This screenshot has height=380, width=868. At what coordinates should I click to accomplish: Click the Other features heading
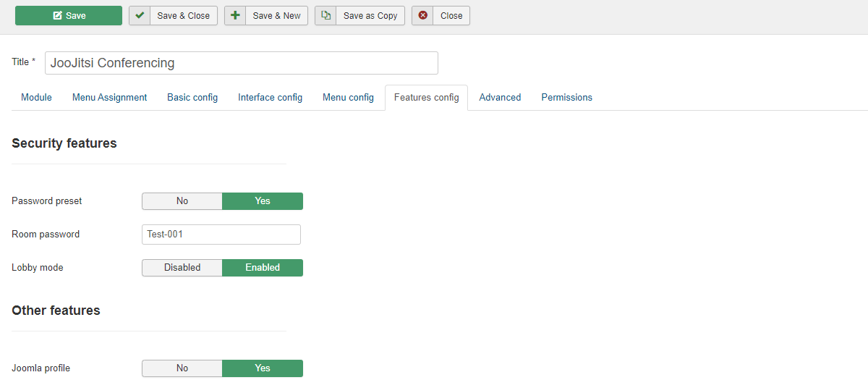click(56, 311)
